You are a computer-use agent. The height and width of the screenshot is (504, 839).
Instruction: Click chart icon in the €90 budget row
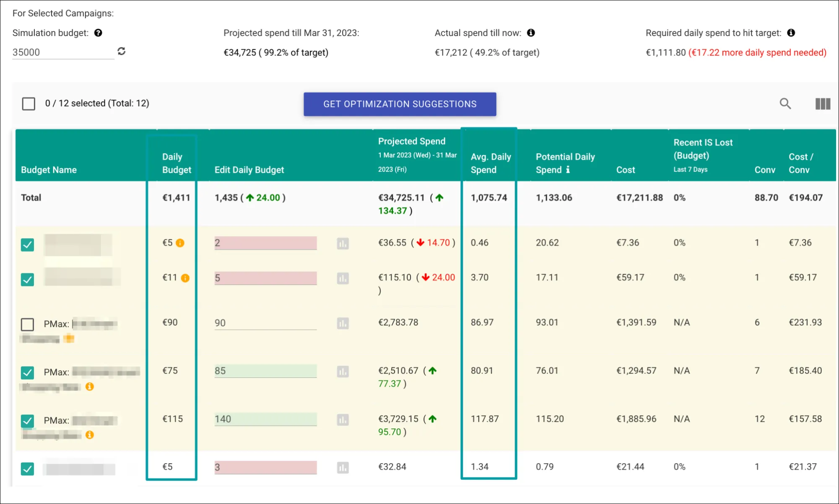pyautogui.click(x=343, y=323)
